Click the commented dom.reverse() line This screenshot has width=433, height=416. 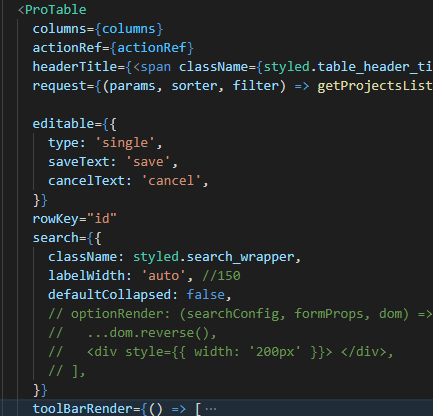[132, 333]
